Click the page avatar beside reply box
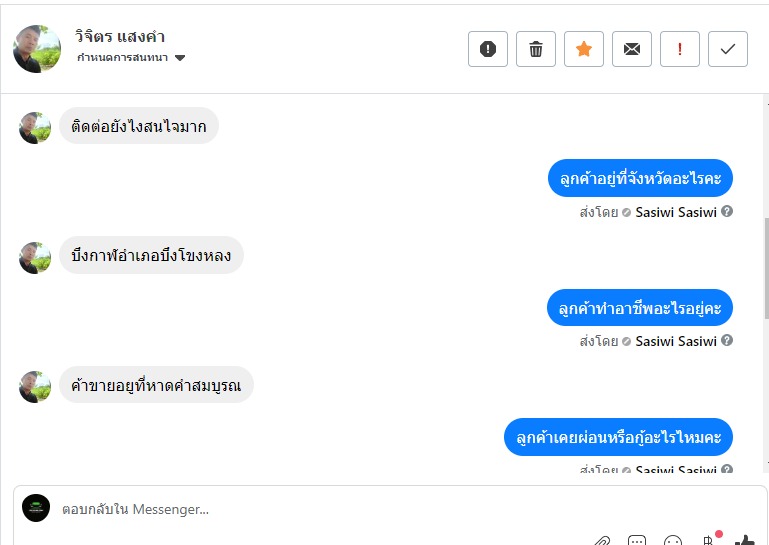 (x=36, y=507)
